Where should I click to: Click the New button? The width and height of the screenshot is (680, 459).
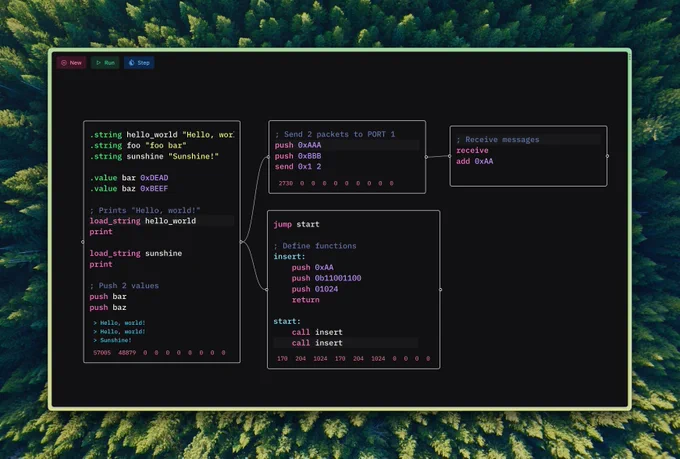pyautogui.click(x=71, y=62)
